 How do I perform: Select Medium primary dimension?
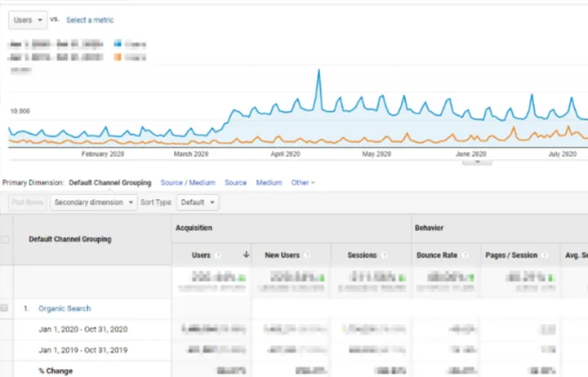pyautogui.click(x=269, y=183)
